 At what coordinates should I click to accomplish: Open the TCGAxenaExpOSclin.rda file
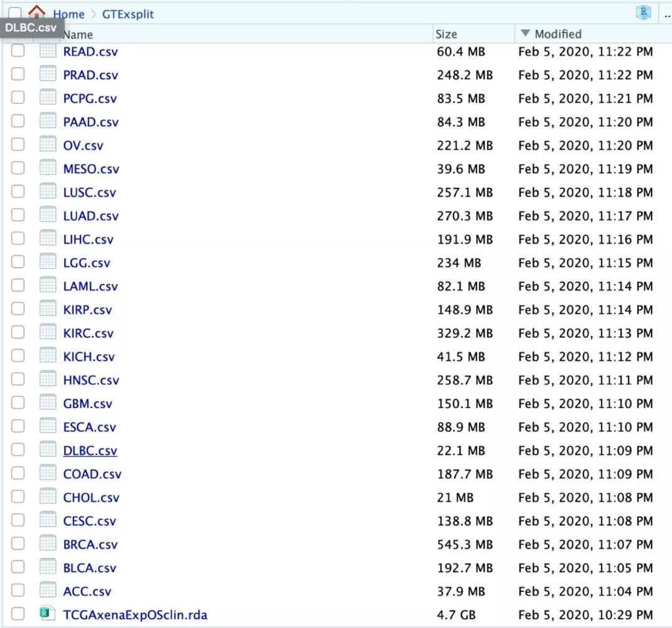pos(135,615)
